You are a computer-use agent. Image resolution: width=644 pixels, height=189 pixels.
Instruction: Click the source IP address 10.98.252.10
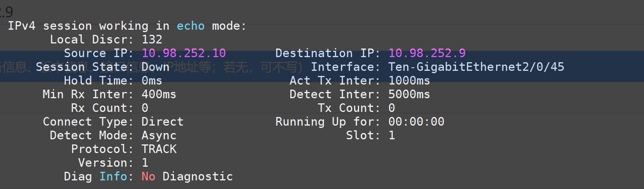184,53
